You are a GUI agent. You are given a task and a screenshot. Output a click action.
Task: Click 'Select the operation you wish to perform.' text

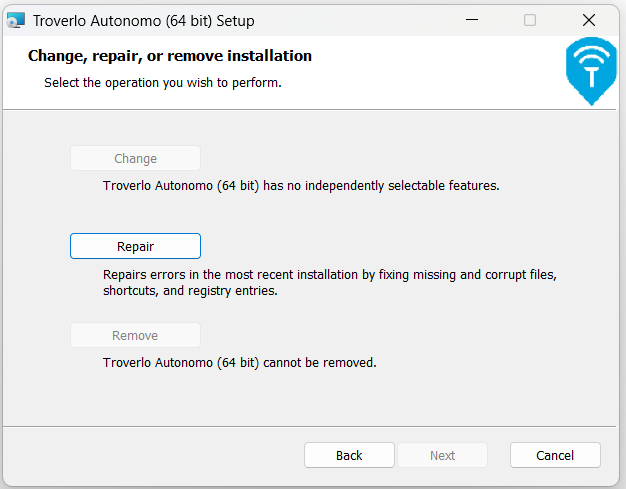[x=163, y=83]
